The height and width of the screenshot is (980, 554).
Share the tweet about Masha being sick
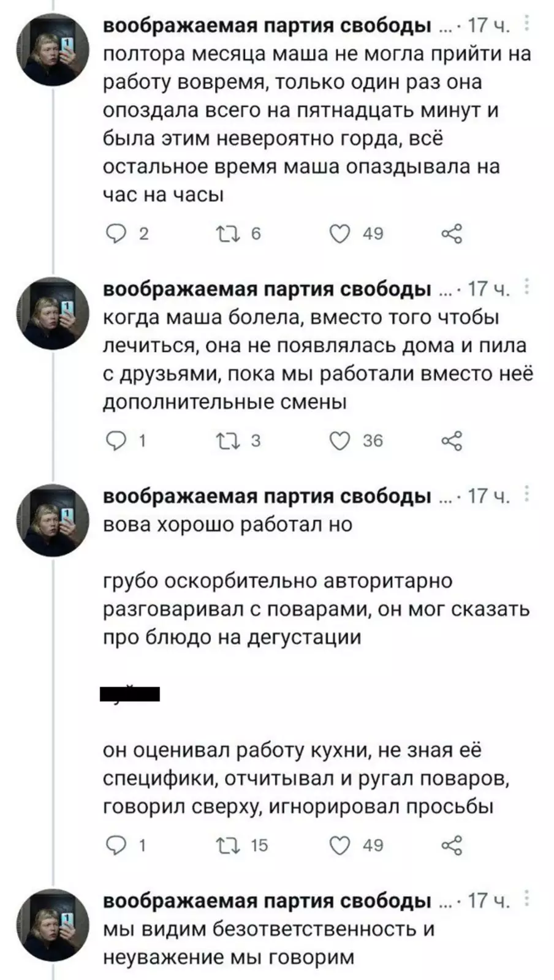(x=452, y=440)
